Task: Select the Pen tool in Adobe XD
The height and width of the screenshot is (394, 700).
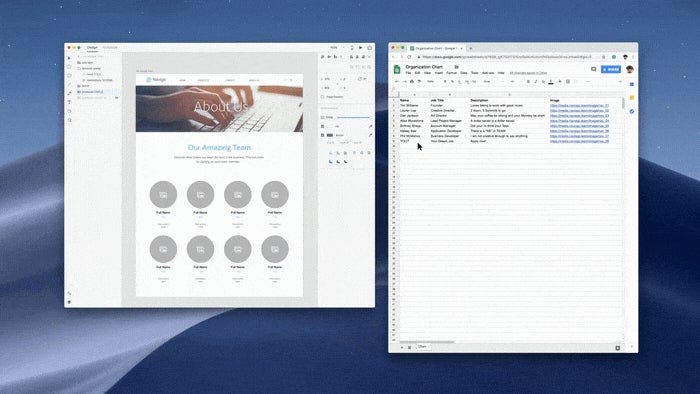Action: pyautogui.click(x=69, y=93)
